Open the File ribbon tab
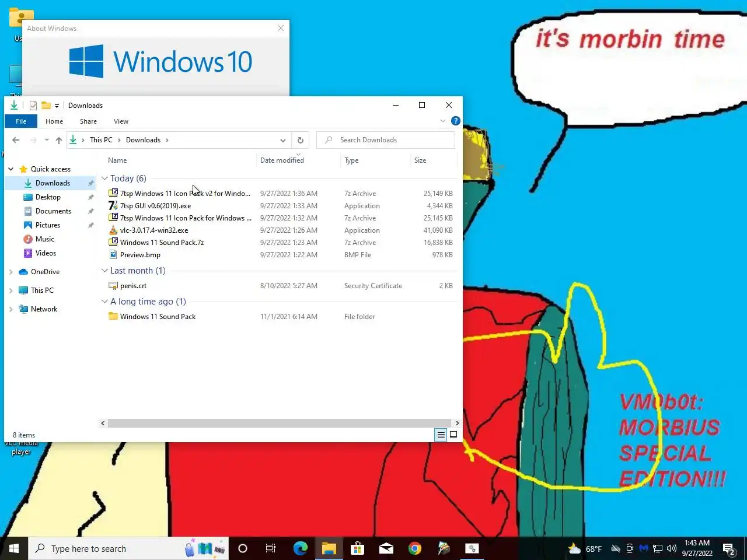 click(x=21, y=121)
